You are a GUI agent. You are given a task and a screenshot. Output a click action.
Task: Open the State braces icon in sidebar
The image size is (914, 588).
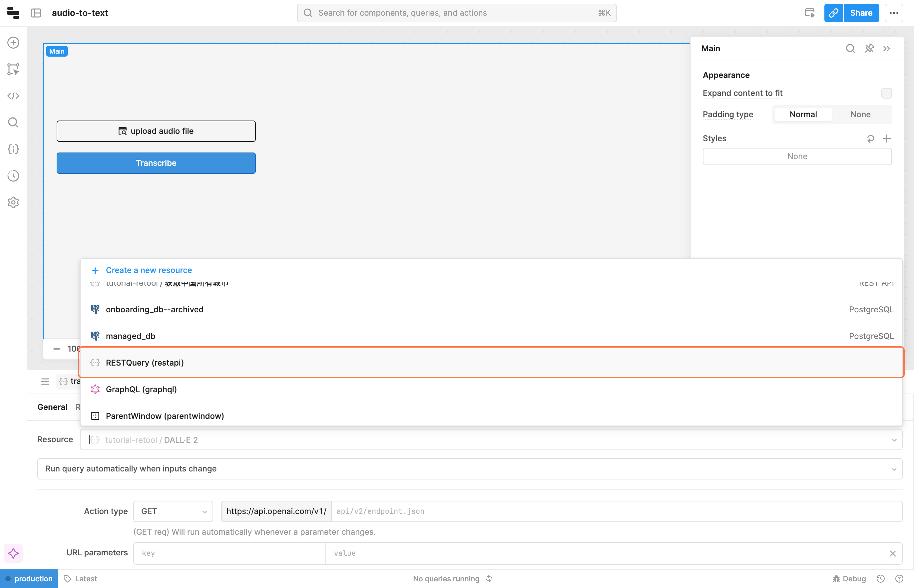(x=13, y=149)
